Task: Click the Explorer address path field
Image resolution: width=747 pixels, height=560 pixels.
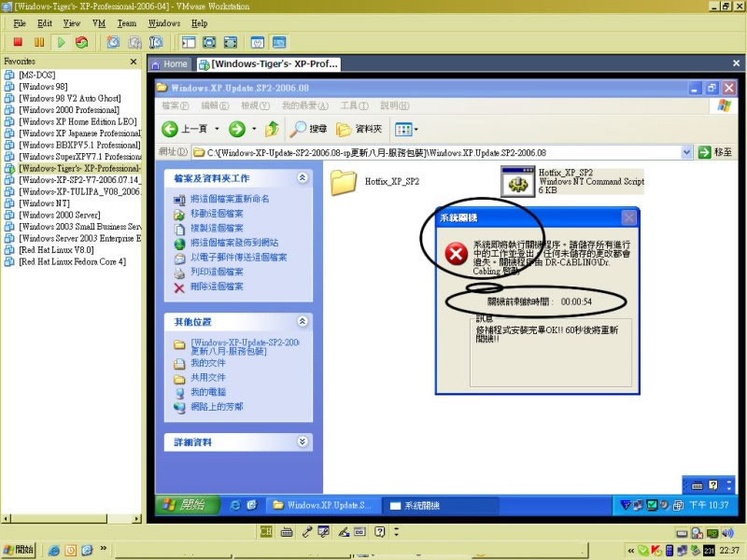Action: point(436,152)
